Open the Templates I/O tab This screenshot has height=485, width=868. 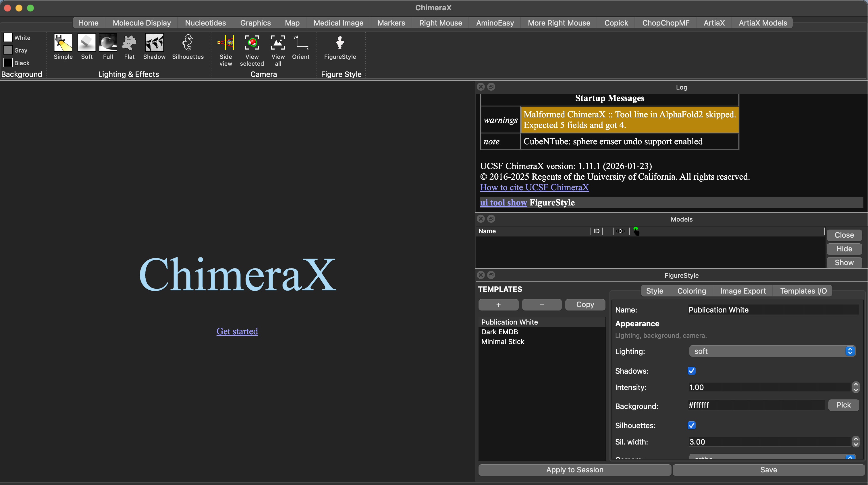click(x=803, y=291)
